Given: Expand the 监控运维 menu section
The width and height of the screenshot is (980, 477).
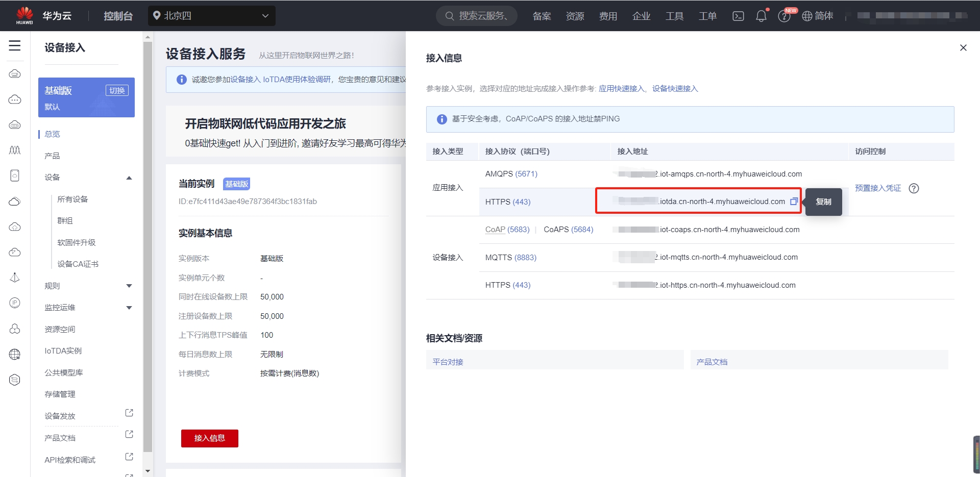Looking at the screenshot, I should [129, 308].
